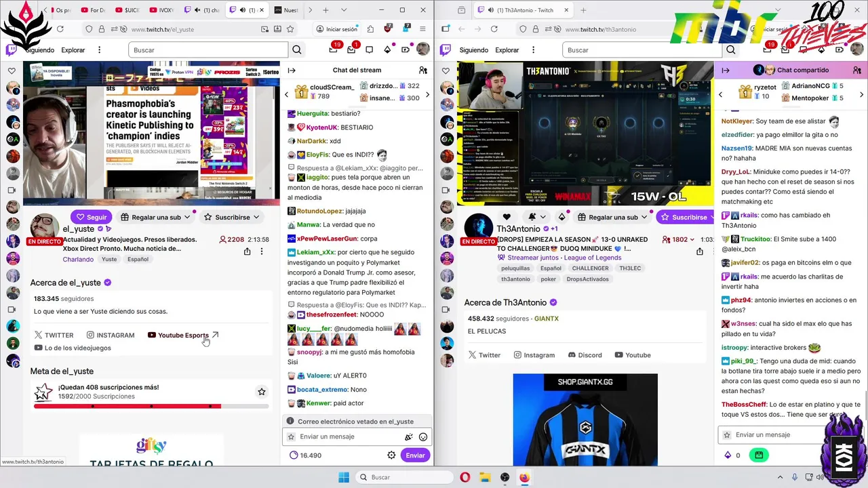The width and height of the screenshot is (868, 488).
Task: Open chat settings gear in el_yuste chat
Action: [391, 455]
